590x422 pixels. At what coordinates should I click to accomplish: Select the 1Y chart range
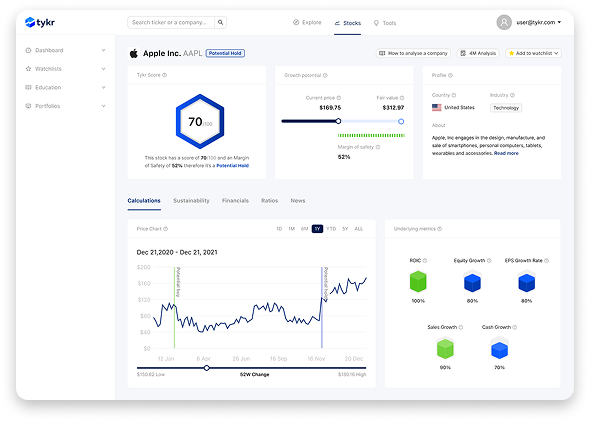(x=317, y=229)
